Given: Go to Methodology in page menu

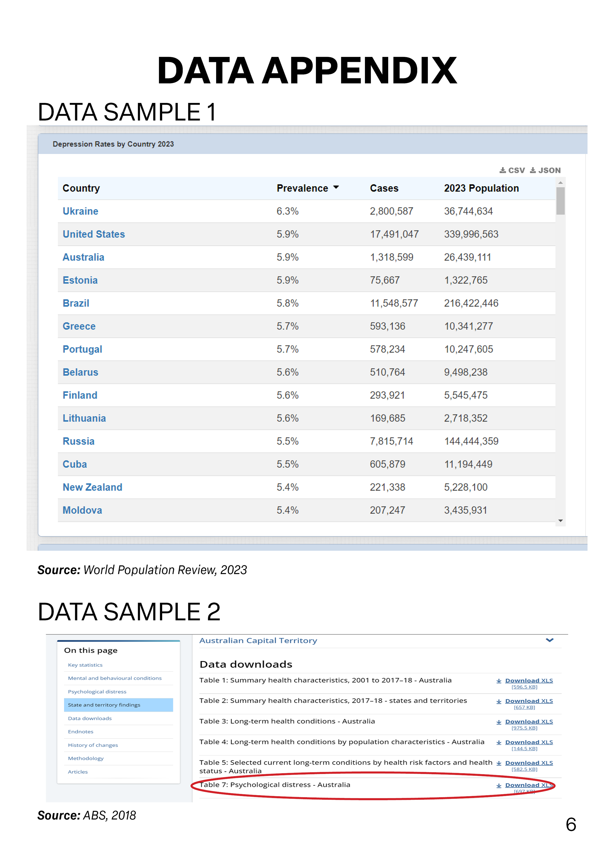Looking at the screenshot, I should (85, 759).
